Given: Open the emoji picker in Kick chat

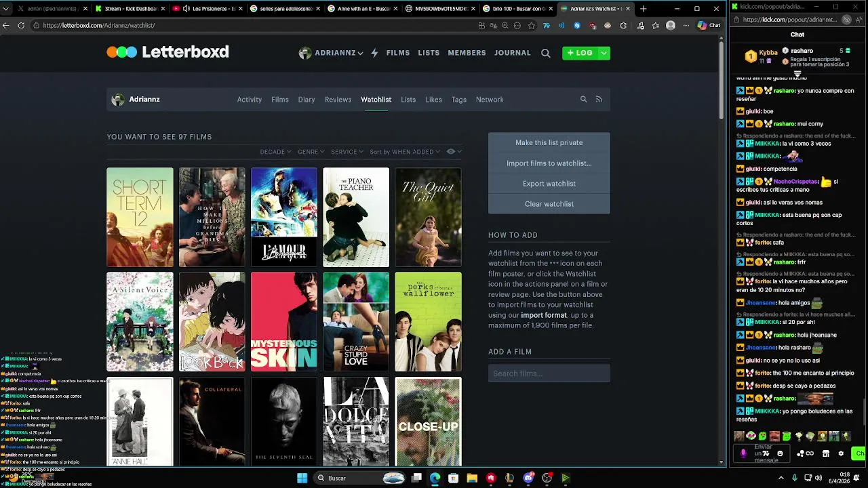Looking at the screenshot, I should pyautogui.click(x=780, y=453).
